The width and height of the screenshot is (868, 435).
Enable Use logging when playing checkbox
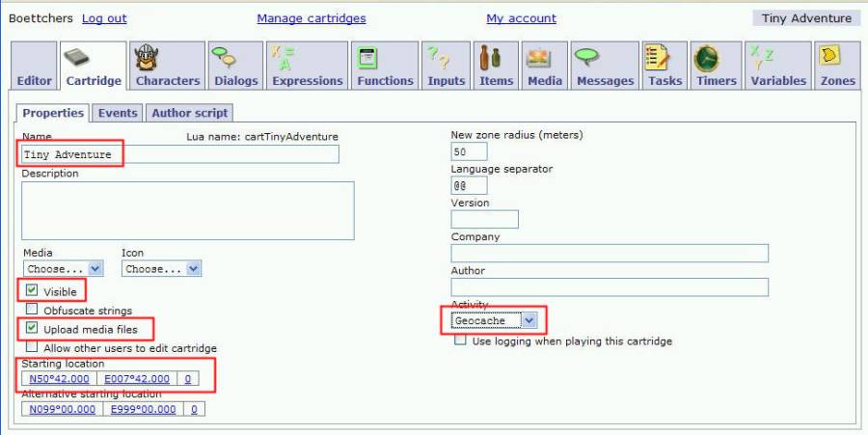pyautogui.click(x=460, y=340)
